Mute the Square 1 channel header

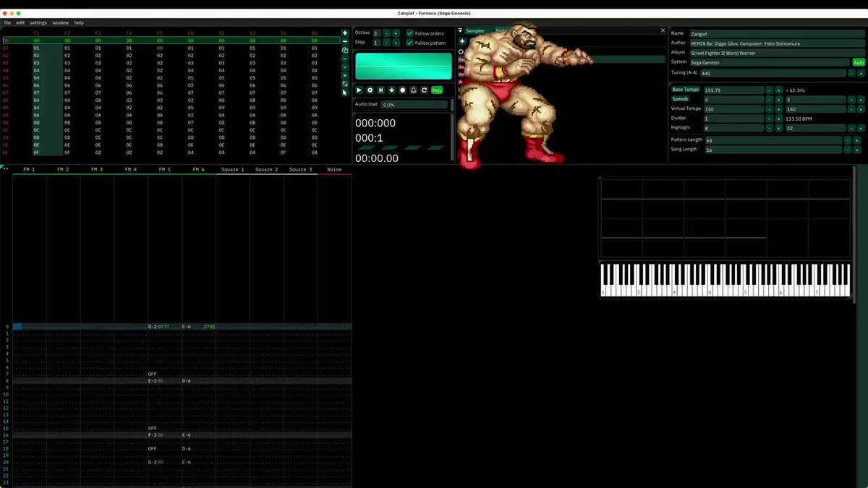click(x=233, y=169)
